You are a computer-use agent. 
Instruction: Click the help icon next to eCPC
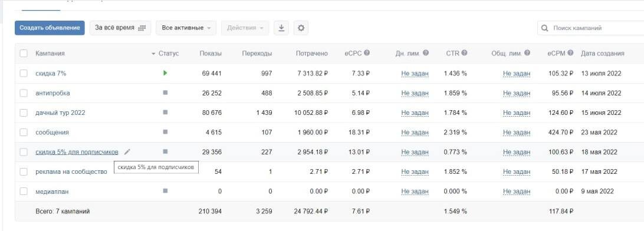[x=367, y=53]
